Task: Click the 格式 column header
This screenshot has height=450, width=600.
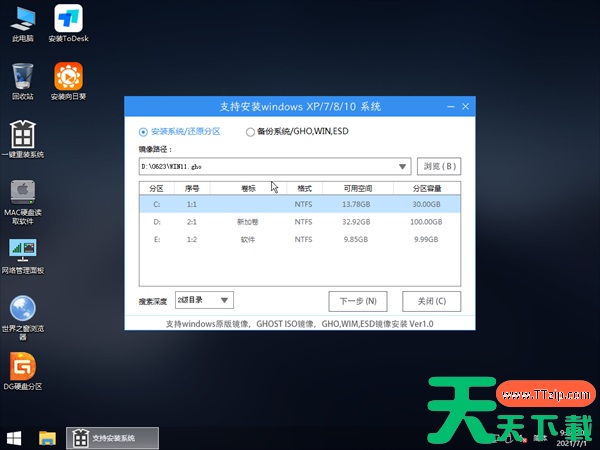Action: pyautogui.click(x=304, y=188)
